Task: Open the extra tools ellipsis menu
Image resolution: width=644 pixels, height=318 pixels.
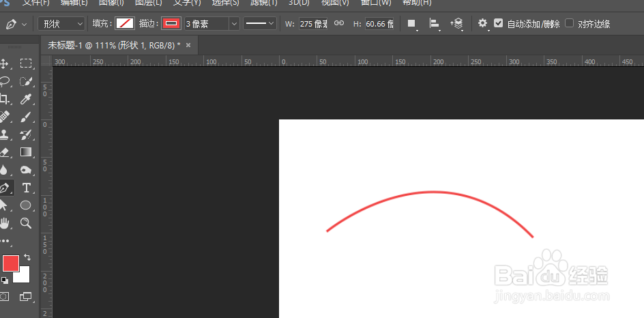Action: point(5,241)
